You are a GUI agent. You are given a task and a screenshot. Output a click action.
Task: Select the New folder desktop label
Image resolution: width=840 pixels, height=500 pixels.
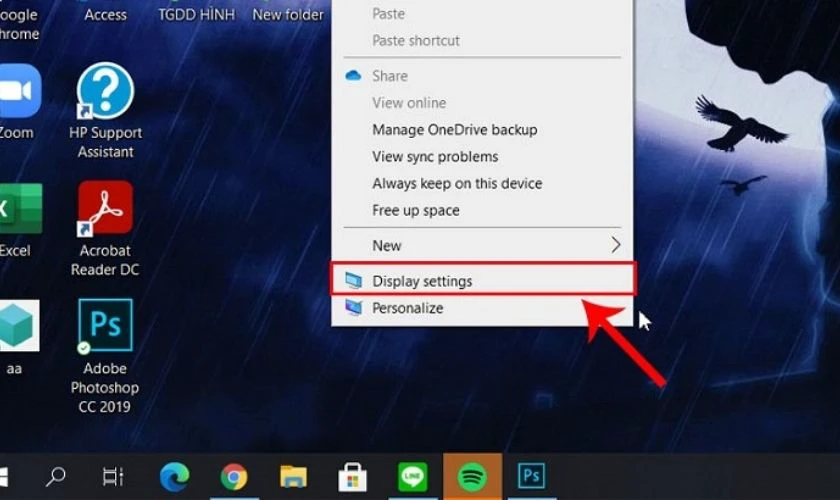pos(288,14)
